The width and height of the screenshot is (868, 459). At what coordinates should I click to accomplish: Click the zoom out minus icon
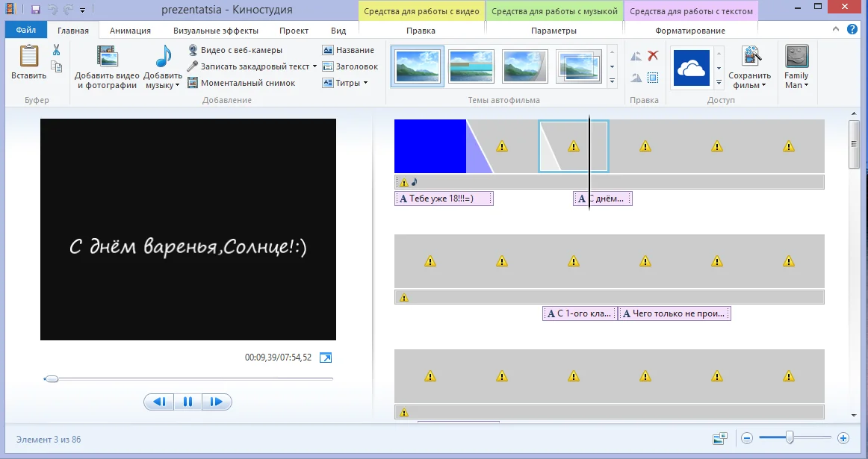747,439
